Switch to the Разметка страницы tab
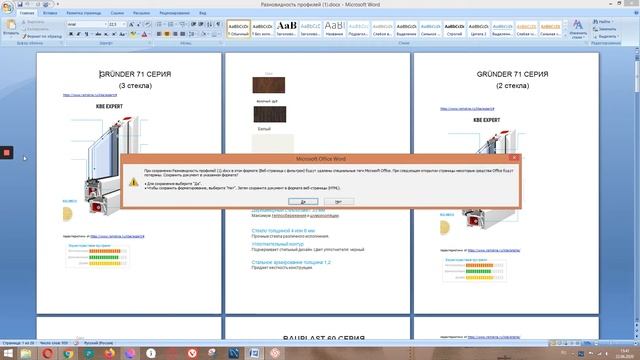This screenshot has width=640, height=360. [x=84, y=13]
